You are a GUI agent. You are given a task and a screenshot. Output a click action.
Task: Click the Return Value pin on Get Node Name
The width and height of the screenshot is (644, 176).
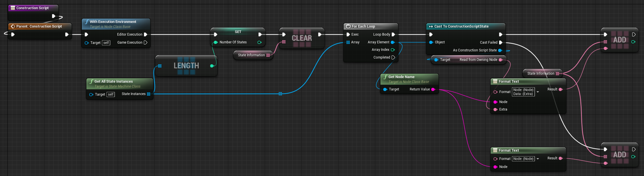433,89
